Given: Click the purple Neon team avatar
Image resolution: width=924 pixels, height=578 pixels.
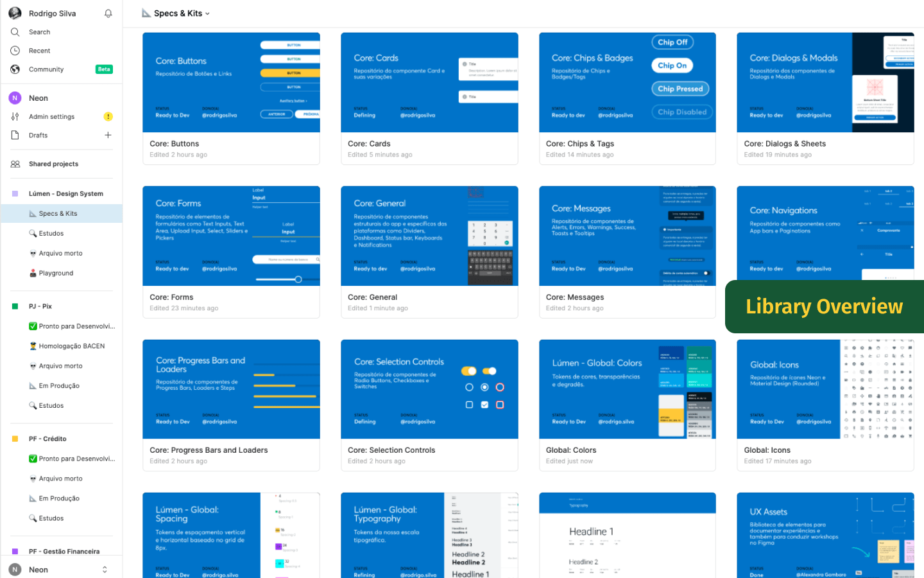Looking at the screenshot, I should click(x=15, y=98).
